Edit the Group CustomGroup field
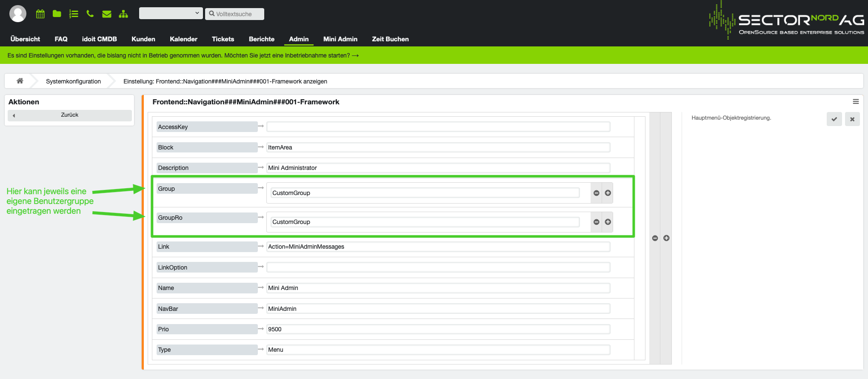This screenshot has height=379, width=868. coord(425,193)
